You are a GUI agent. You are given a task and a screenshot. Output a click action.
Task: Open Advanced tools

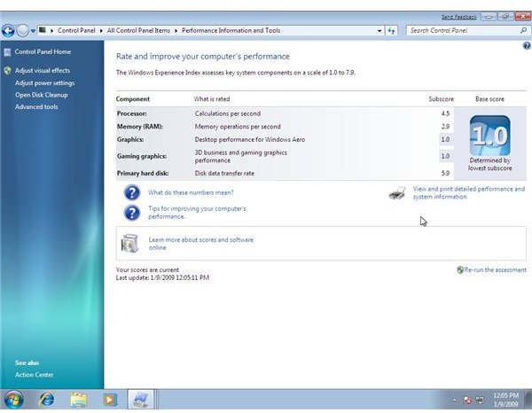36,107
